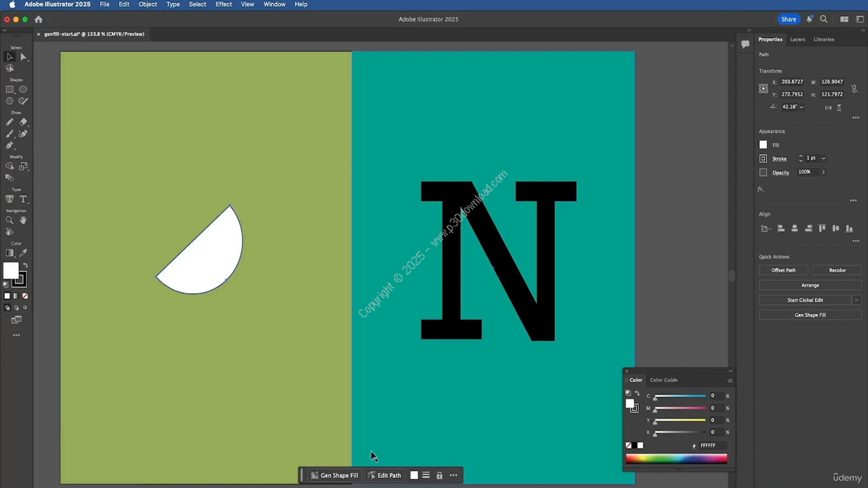
Task: Switch to the Layers tab
Action: pyautogui.click(x=797, y=39)
